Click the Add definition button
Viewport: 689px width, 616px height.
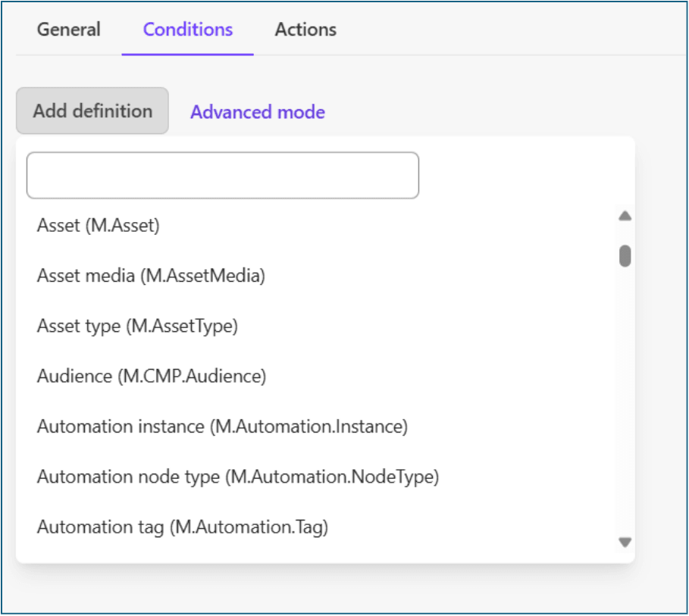tap(92, 111)
